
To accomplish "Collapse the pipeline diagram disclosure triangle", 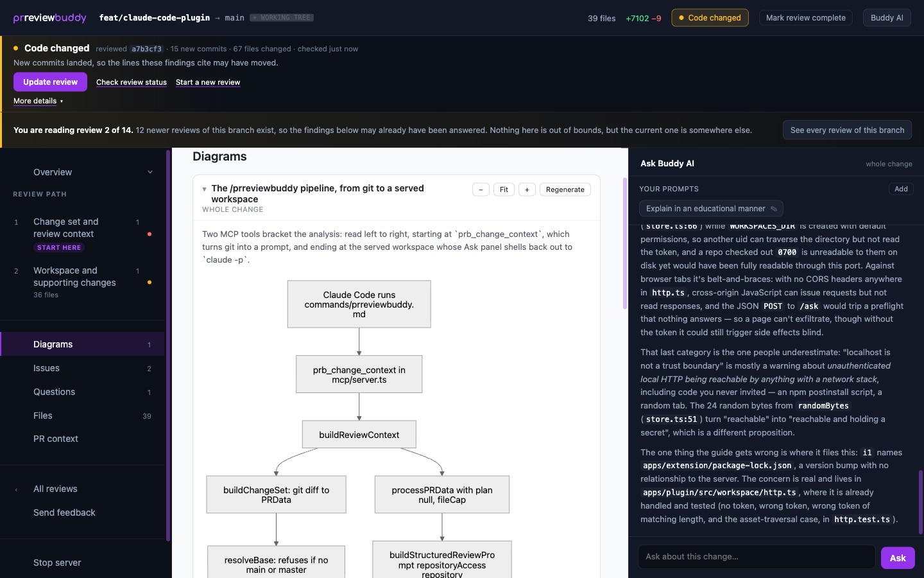I will tap(204, 189).
